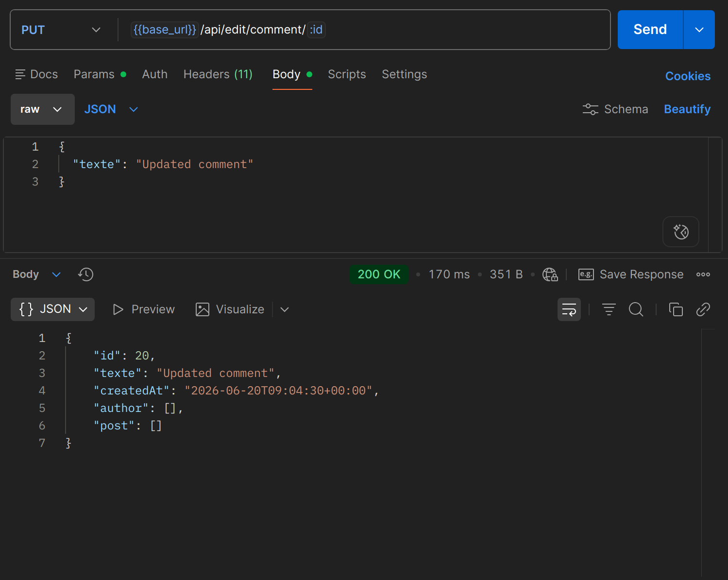The height and width of the screenshot is (580, 728).
Task: Switch response view to Visualize
Action: [230, 309]
